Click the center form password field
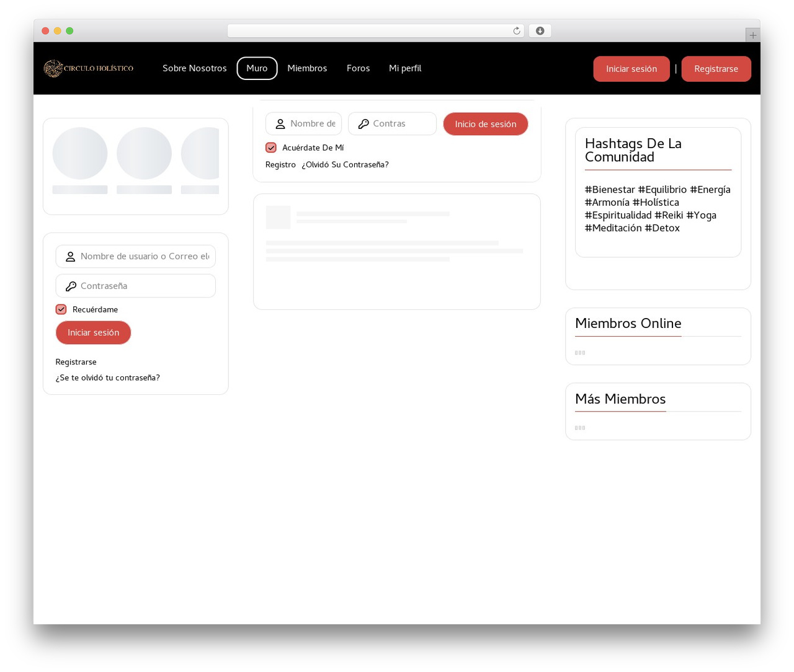Viewport: 794px width, 672px height. (392, 123)
